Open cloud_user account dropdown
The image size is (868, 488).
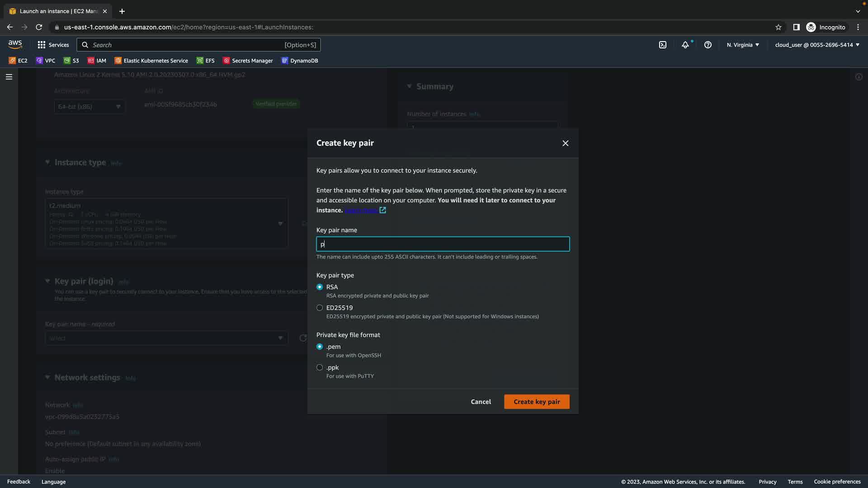(x=817, y=45)
